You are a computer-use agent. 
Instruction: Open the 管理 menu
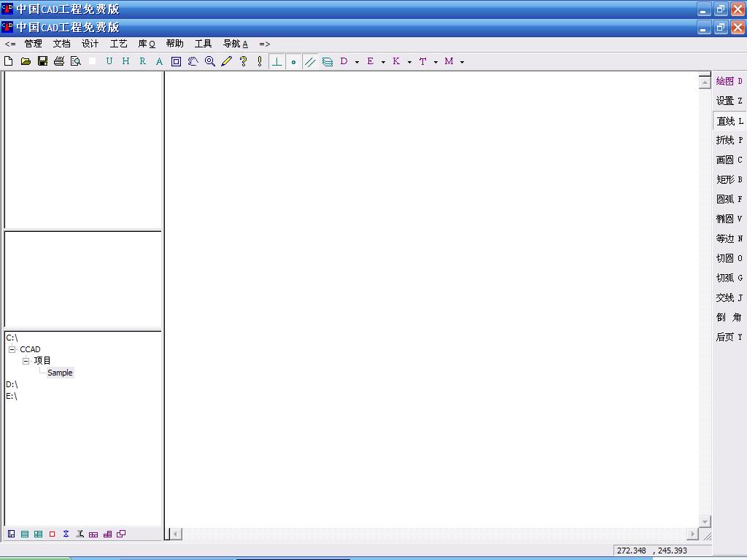coord(34,44)
